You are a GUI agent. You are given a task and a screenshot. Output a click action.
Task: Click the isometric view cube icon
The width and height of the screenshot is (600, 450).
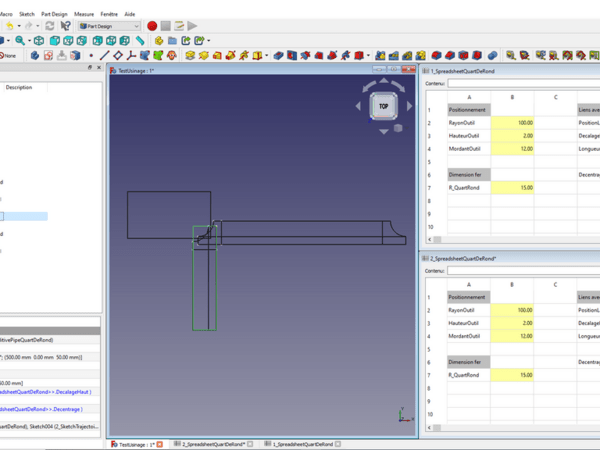coord(39,41)
